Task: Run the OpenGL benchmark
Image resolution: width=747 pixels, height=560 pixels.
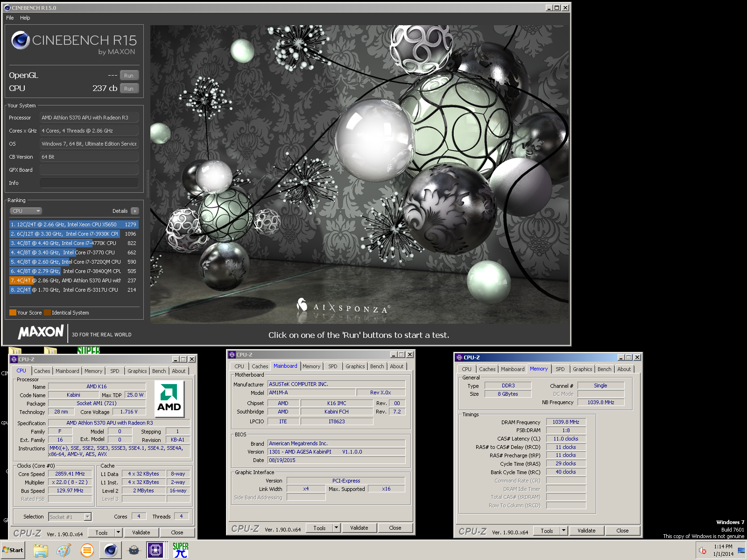Action: coord(129,76)
